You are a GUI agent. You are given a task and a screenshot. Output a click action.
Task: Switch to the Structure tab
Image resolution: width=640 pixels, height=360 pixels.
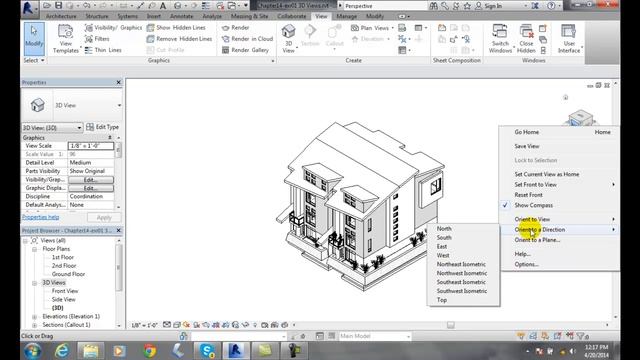pyautogui.click(x=97, y=16)
